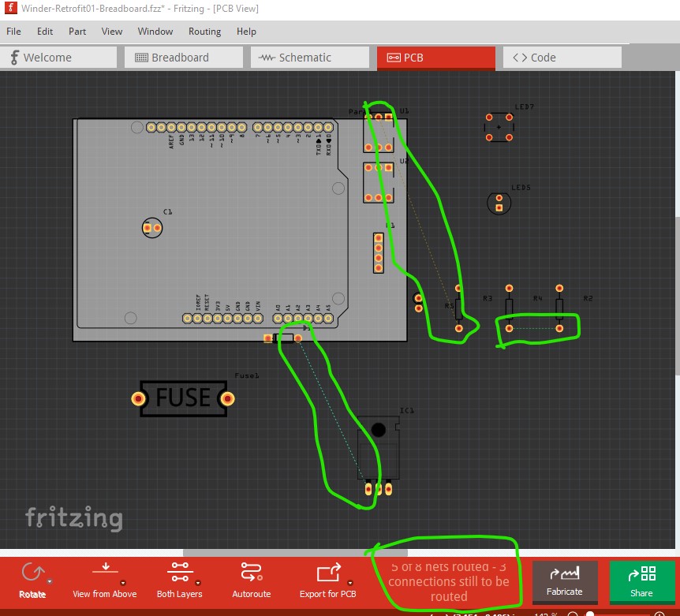Click the vertical canvas scrollbar thumb

tap(678, 296)
